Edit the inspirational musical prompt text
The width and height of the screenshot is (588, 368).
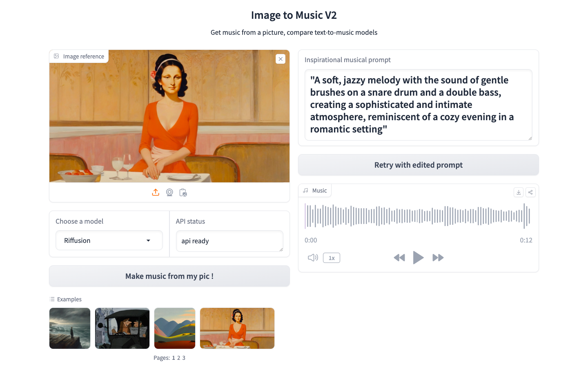click(419, 105)
